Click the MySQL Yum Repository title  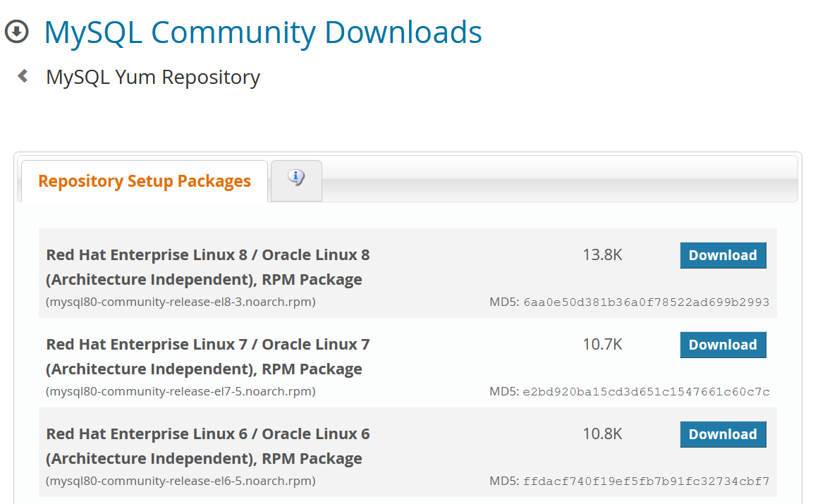click(x=153, y=78)
